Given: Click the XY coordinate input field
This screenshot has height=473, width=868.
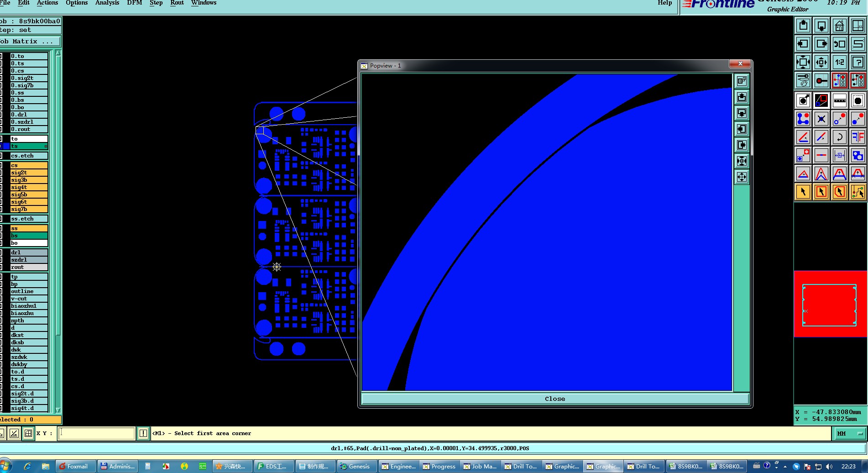Looking at the screenshot, I should point(96,433).
